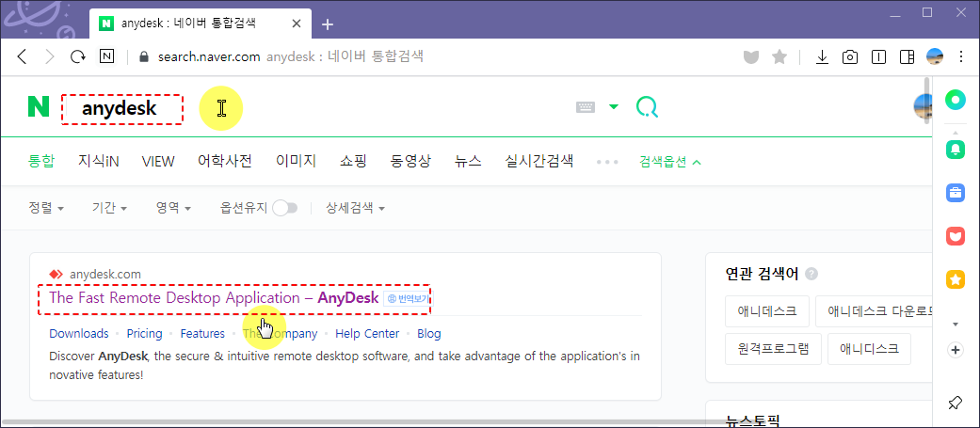The width and height of the screenshot is (980, 428).
Task: Capture screen with the camera icon
Action: click(850, 56)
